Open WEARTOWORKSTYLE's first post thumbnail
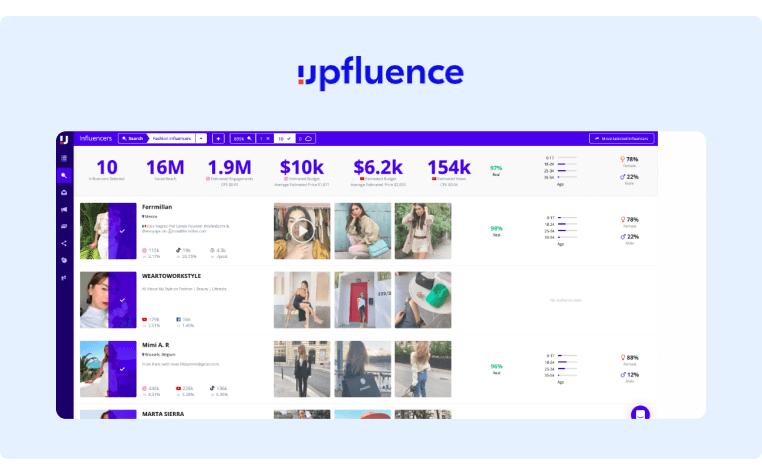Screen dimensions: 762x475 [x=302, y=300]
